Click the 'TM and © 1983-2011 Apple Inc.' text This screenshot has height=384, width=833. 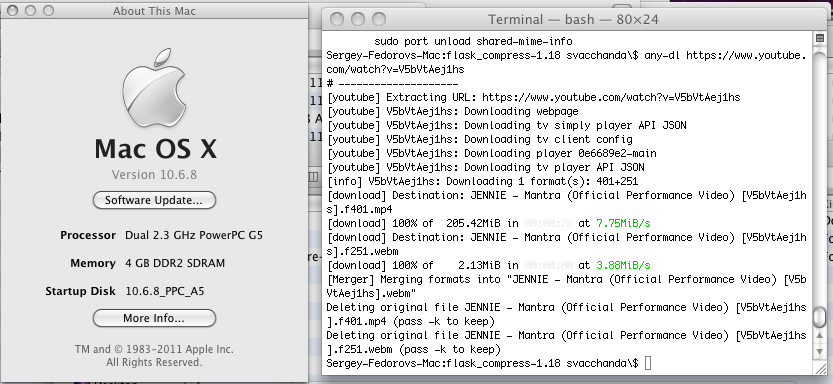154,349
